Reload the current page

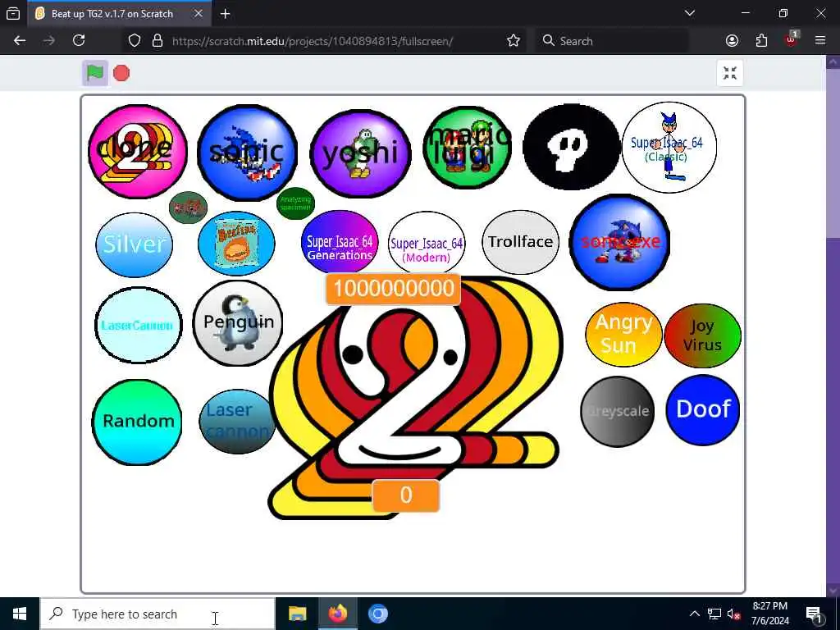pyautogui.click(x=79, y=41)
